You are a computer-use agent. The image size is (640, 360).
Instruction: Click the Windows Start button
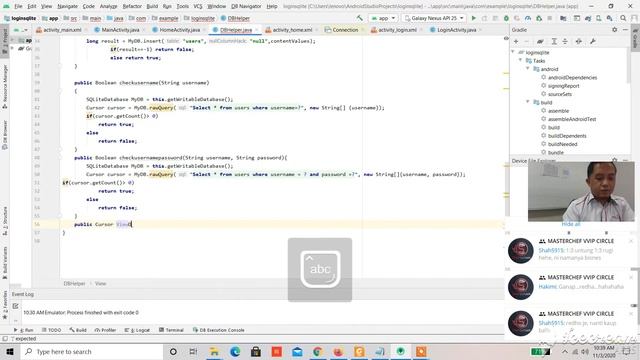click(10, 351)
